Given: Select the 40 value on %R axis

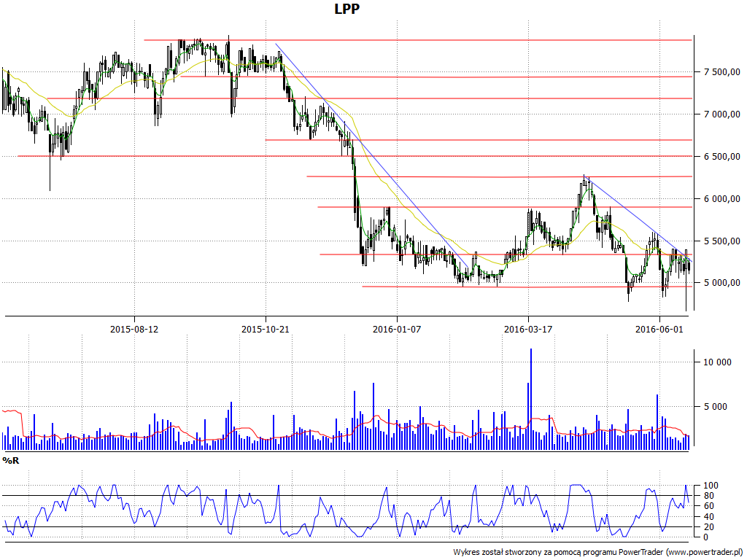Looking at the screenshot, I should coord(709,517).
